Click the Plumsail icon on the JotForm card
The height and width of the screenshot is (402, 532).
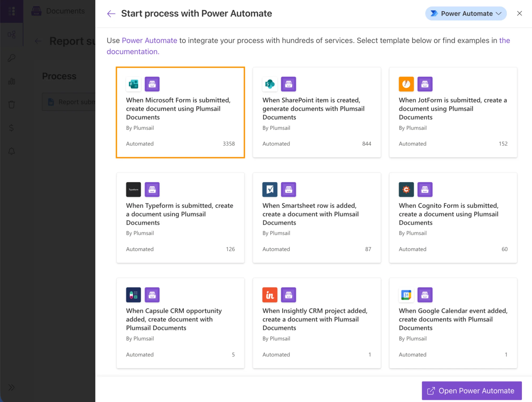click(425, 84)
